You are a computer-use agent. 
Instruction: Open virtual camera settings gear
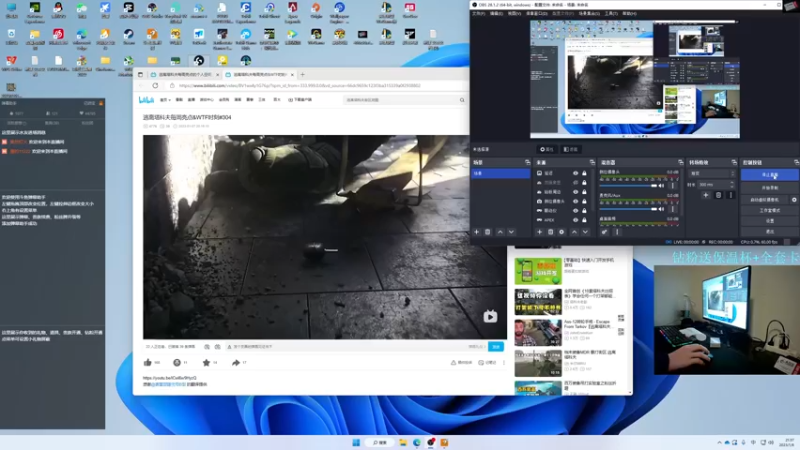(x=794, y=200)
